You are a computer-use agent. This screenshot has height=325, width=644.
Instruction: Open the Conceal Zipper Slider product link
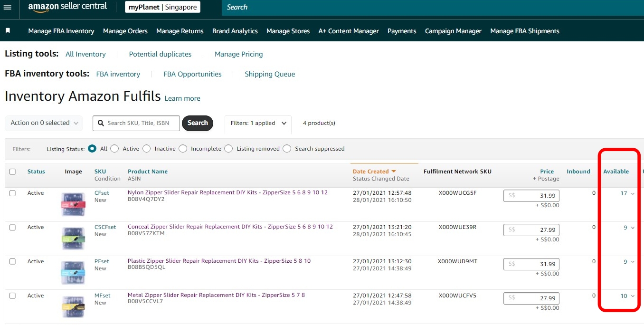[x=230, y=227]
